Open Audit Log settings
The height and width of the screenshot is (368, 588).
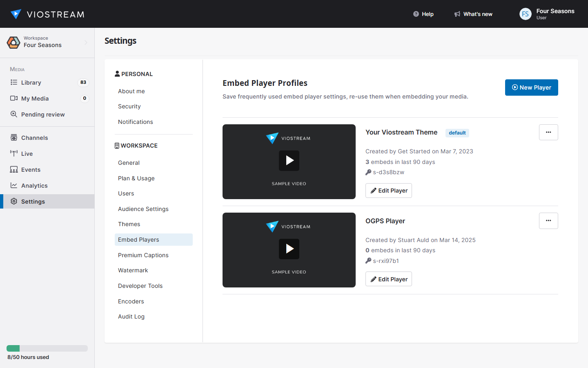point(154,316)
